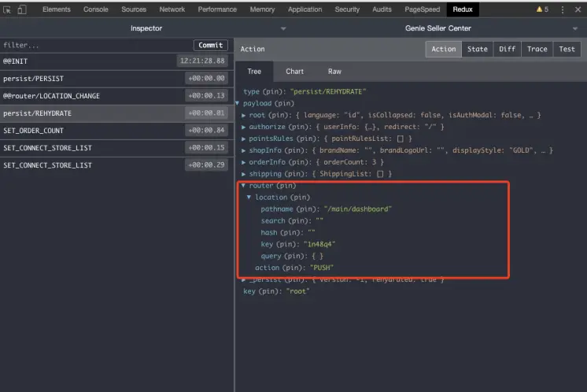Select the persist/PERSIST action
The width and height of the screenshot is (587, 392).
116,79
